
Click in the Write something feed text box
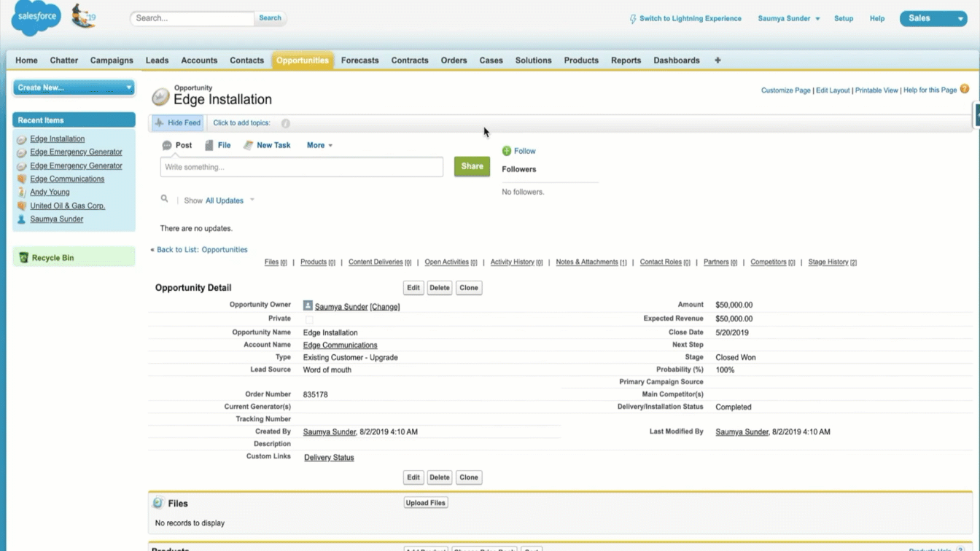[x=301, y=167]
